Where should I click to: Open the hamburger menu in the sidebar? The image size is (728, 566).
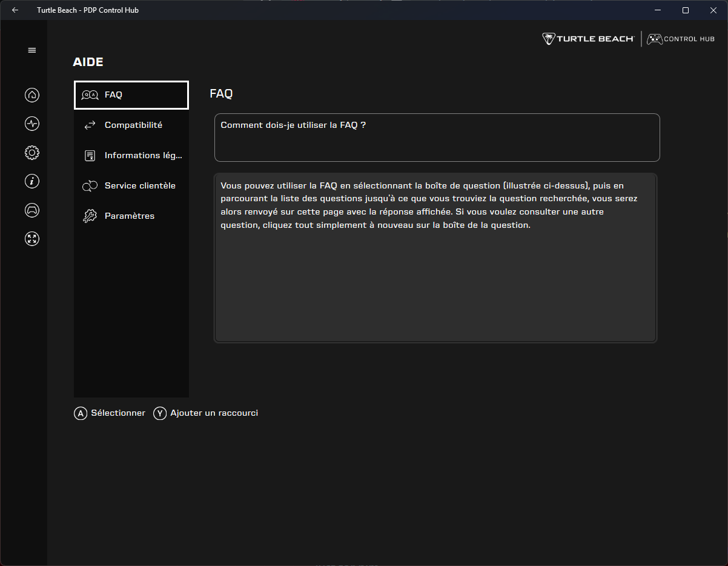tap(32, 50)
